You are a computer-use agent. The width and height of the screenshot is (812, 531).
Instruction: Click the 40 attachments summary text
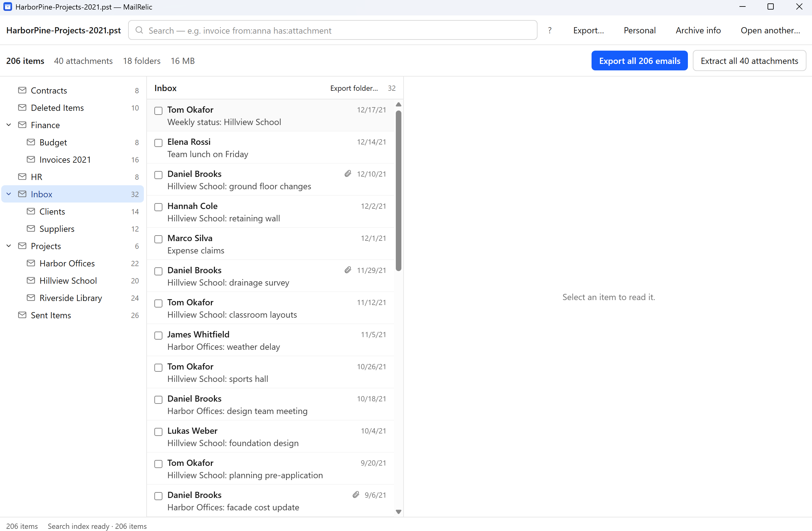(x=83, y=61)
